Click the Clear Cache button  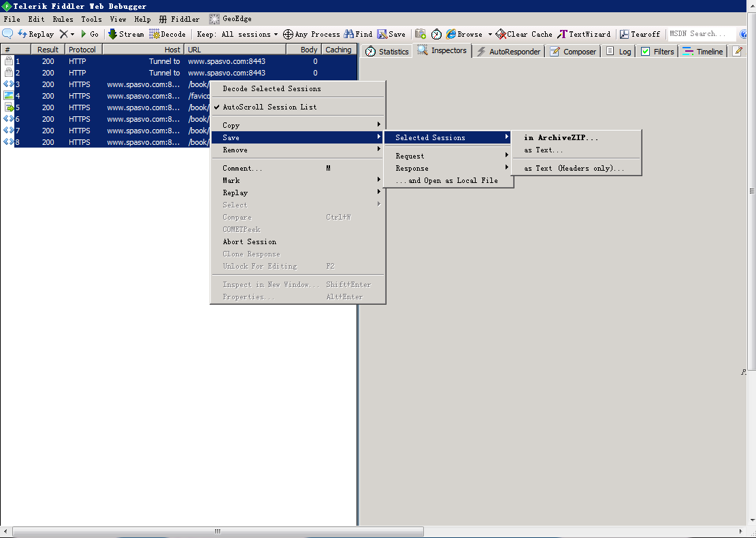[524, 34]
